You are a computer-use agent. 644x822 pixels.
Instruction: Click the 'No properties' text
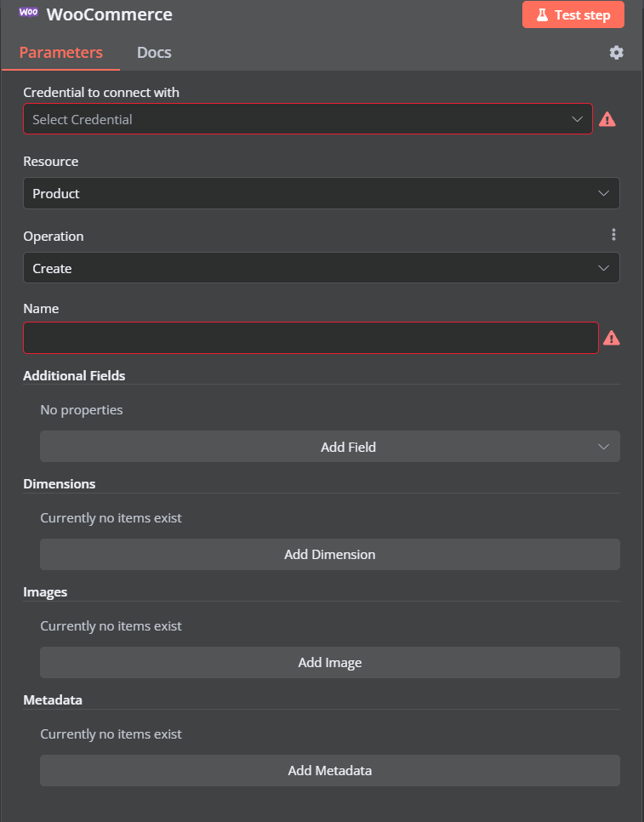pyautogui.click(x=82, y=410)
